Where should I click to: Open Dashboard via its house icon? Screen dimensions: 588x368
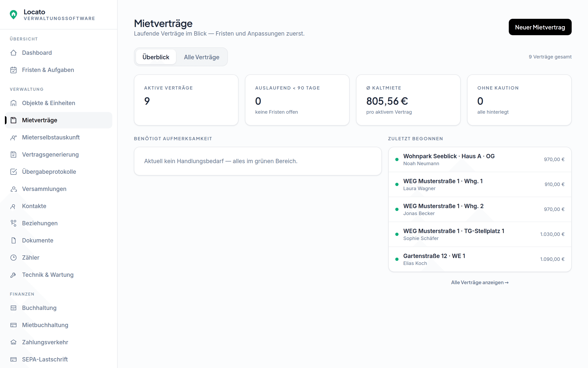13,53
